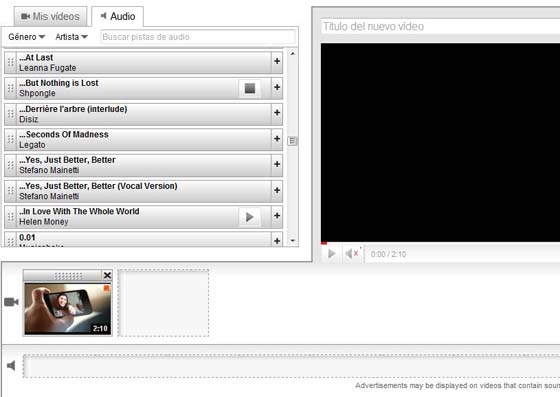The image size is (560, 397).
Task: Select the 'Legato' artist text
Action: point(32,145)
